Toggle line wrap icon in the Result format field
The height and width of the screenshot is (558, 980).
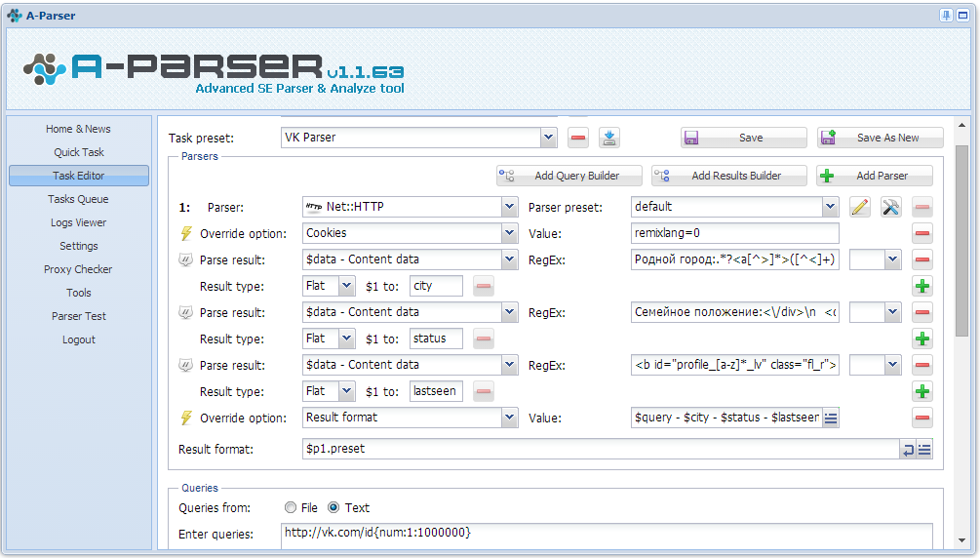tap(908, 449)
